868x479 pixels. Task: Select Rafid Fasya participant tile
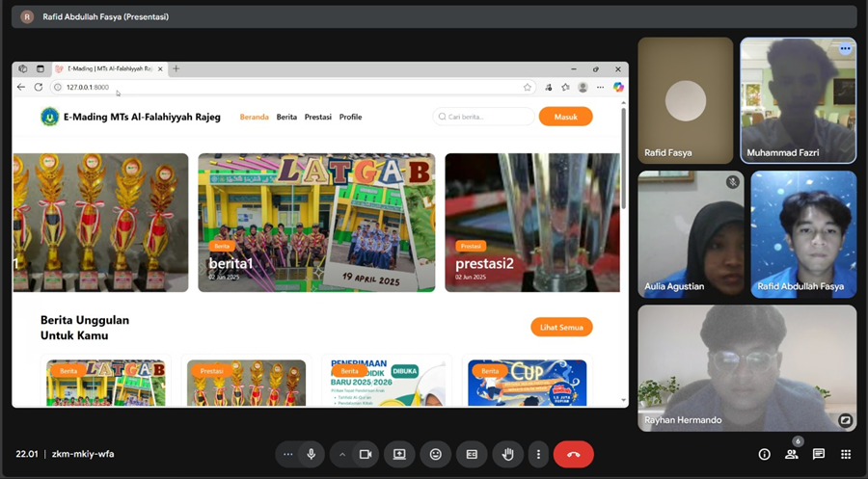pos(686,100)
